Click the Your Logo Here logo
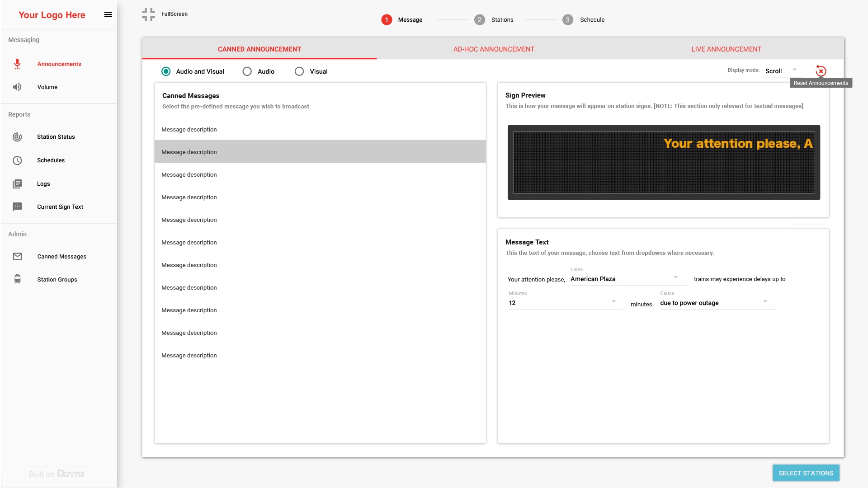 [x=52, y=15]
